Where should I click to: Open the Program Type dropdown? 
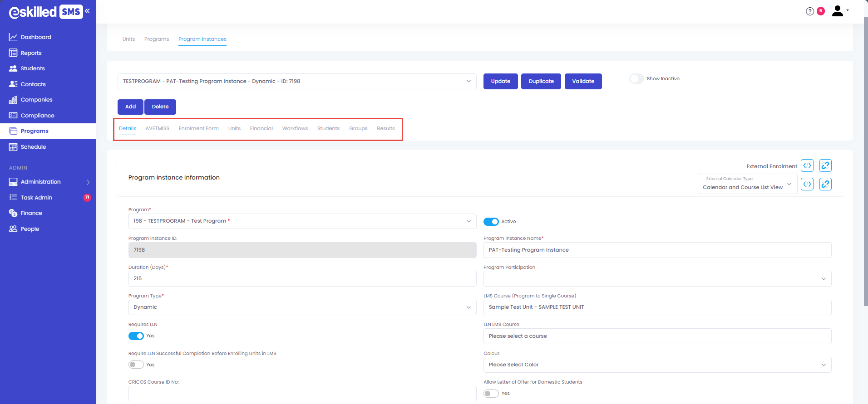[302, 307]
